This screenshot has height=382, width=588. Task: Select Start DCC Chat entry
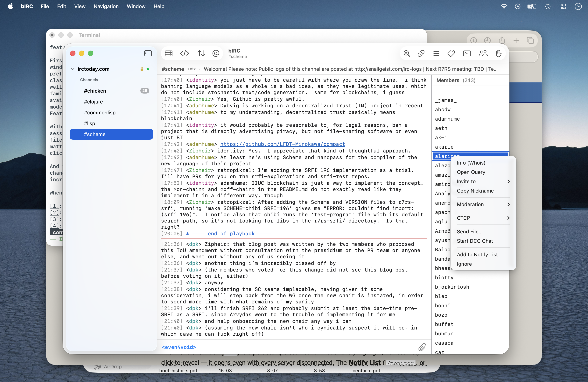coord(483,241)
